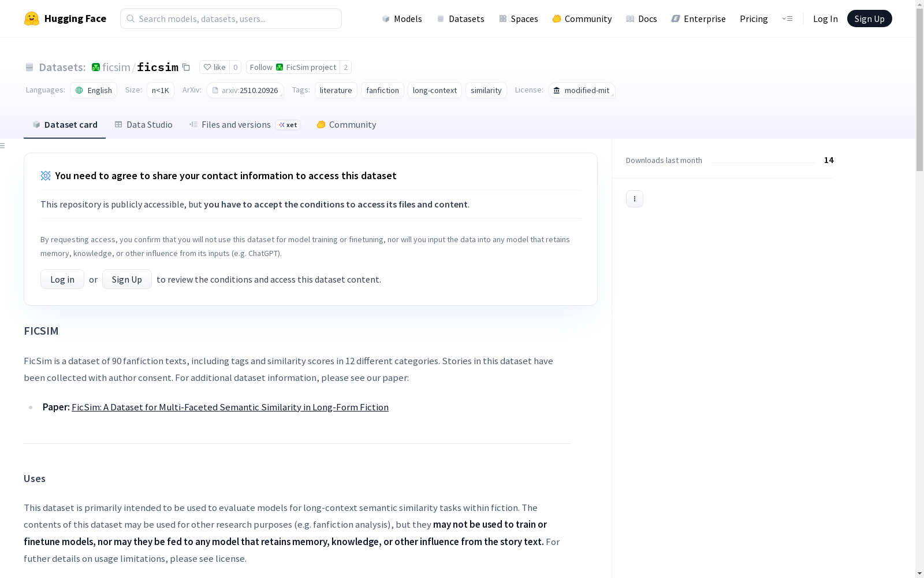The image size is (924, 578).
Task: Open the Enterprise page
Action: pyautogui.click(x=698, y=18)
